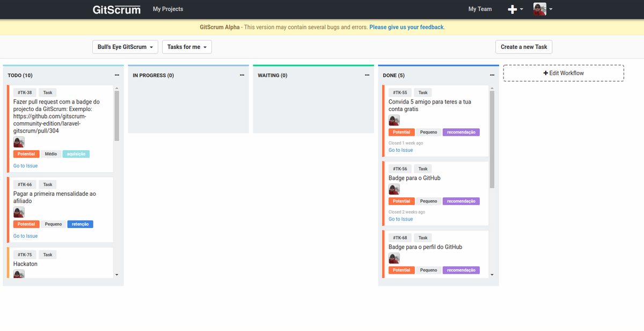The height and width of the screenshot is (331, 644).
Task: Expand the profile avatar dropdown arrow
Action: [x=552, y=9]
